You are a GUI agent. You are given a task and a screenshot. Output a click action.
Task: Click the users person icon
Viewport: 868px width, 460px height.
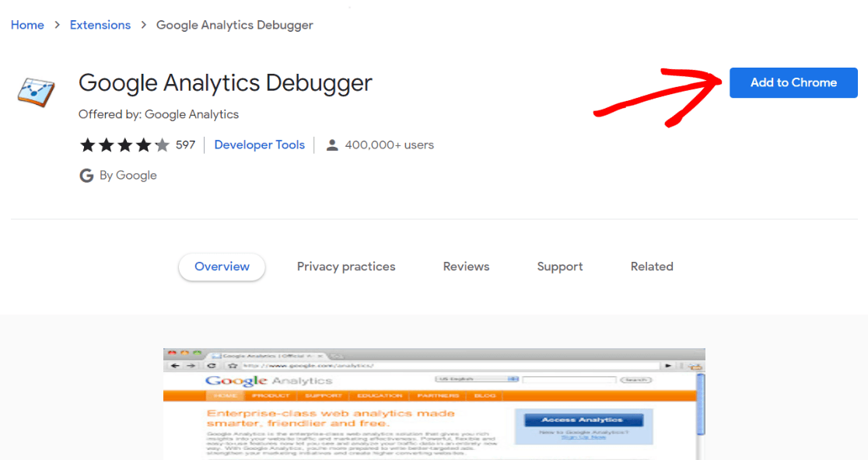point(332,145)
